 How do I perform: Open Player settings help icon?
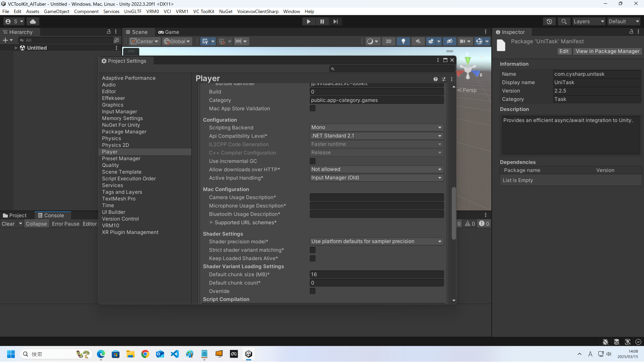(435, 79)
